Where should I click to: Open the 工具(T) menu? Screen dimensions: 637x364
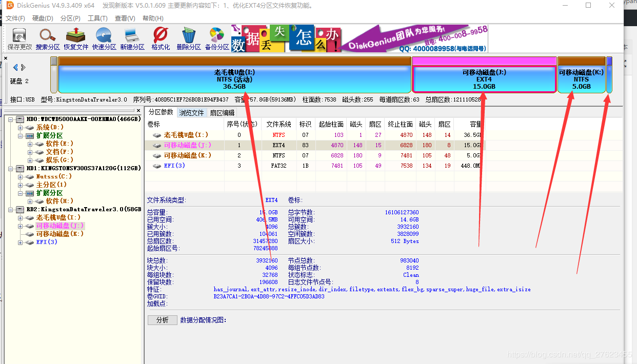pyautogui.click(x=96, y=18)
